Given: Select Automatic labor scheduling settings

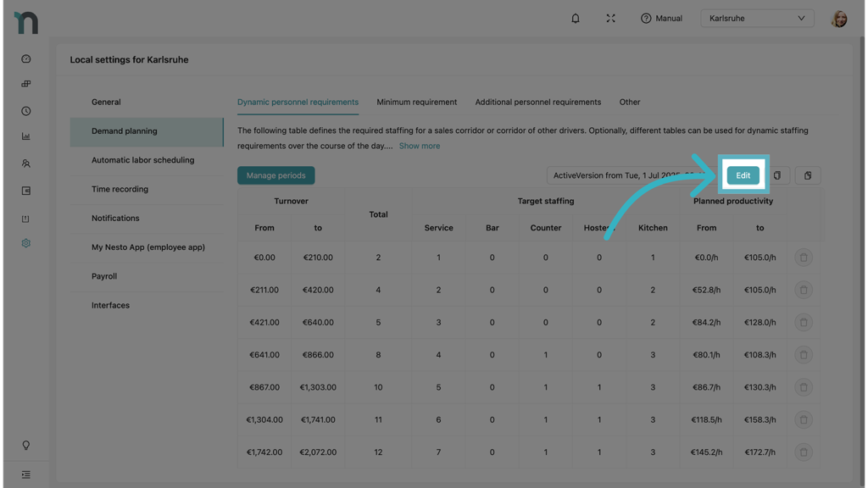Looking at the screenshot, I should click(142, 160).
